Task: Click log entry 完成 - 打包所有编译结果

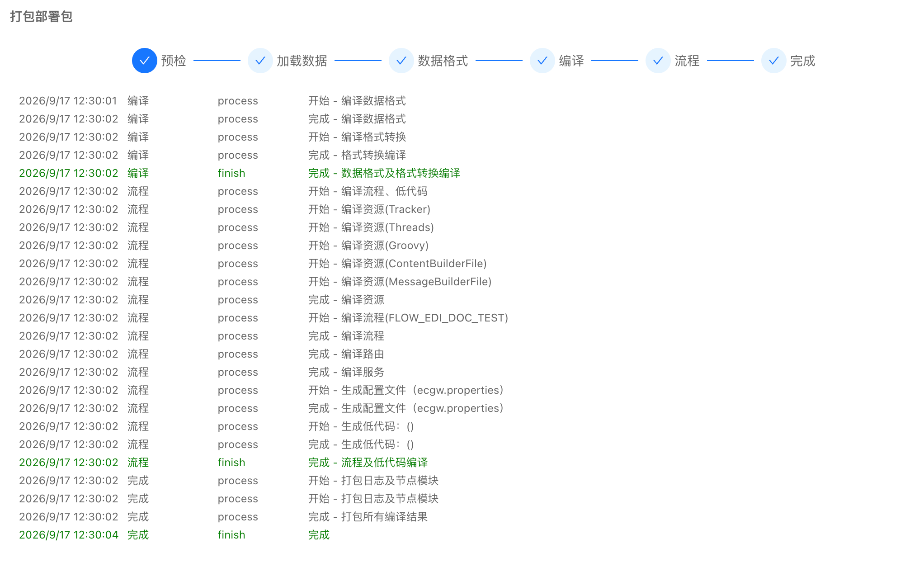Action: 368,517
